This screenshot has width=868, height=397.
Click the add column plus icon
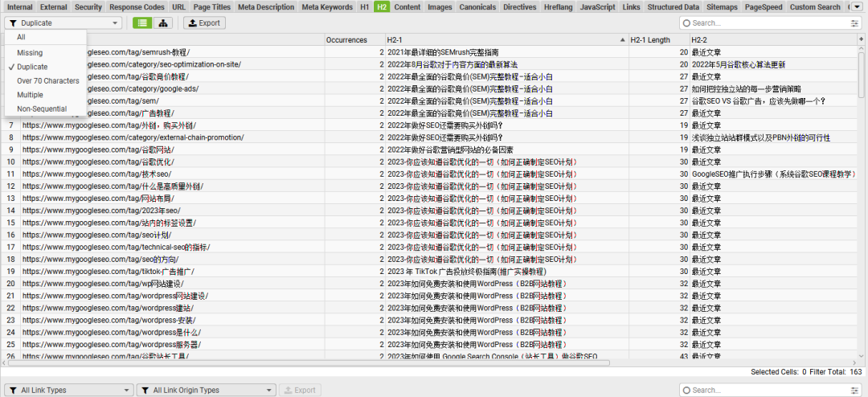tap(861, 39)
